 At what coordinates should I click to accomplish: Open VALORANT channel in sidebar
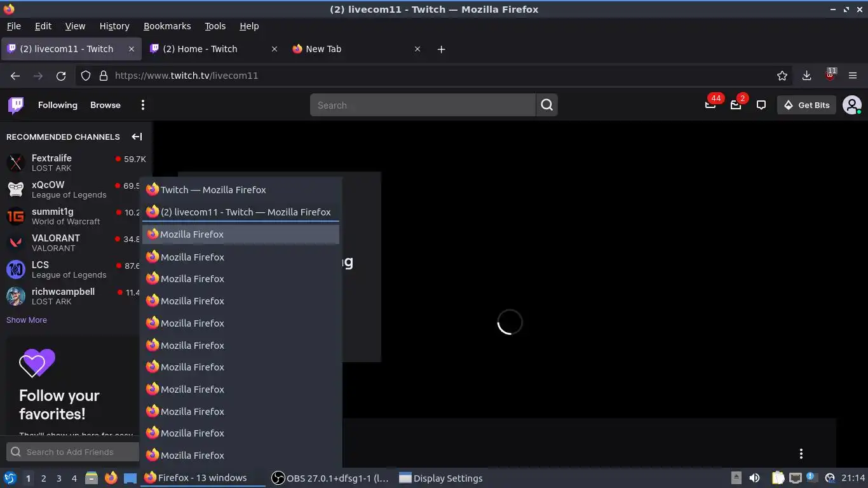76,243
